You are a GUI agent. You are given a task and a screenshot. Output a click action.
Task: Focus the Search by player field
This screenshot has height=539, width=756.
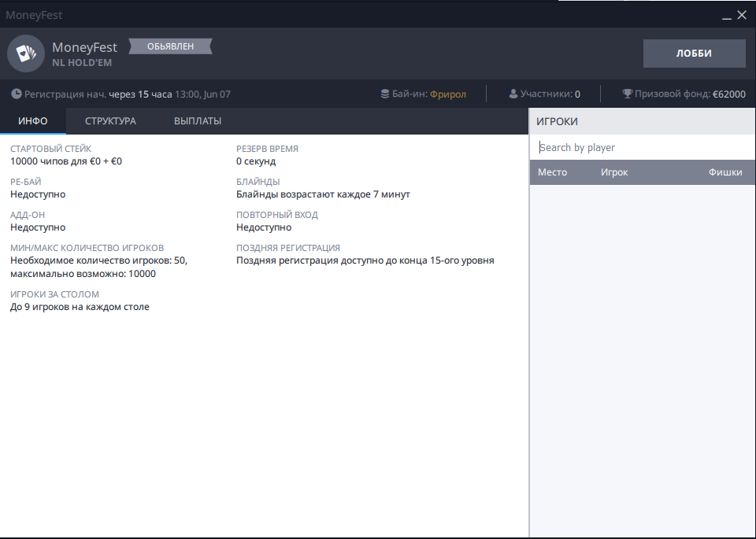pos(642,147)
